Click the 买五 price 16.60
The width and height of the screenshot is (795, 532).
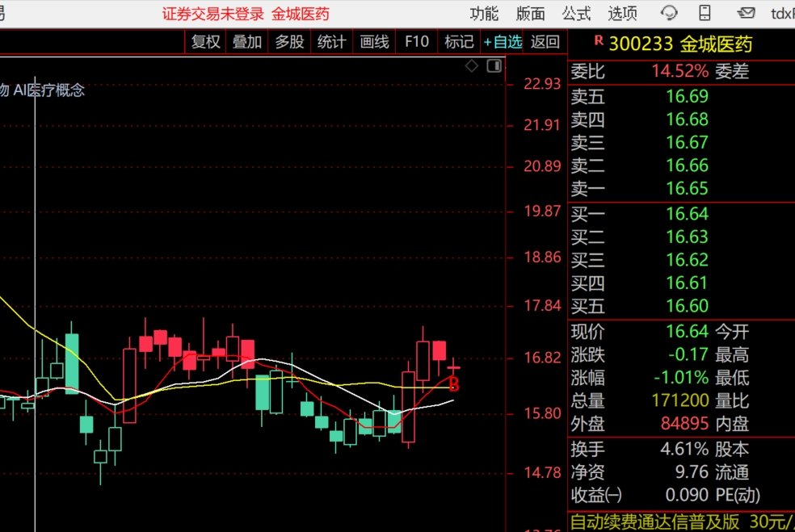(687, 306)
